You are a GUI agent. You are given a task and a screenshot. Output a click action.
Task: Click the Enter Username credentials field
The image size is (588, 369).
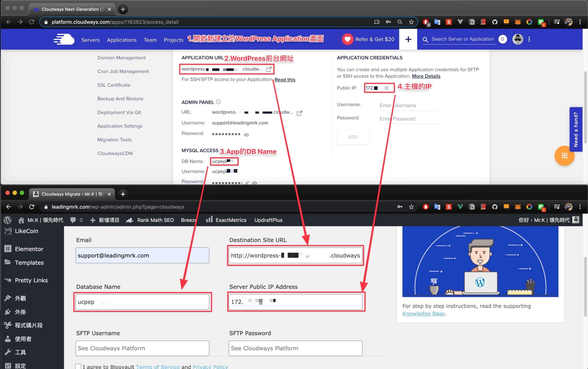(x=409, y=105)
